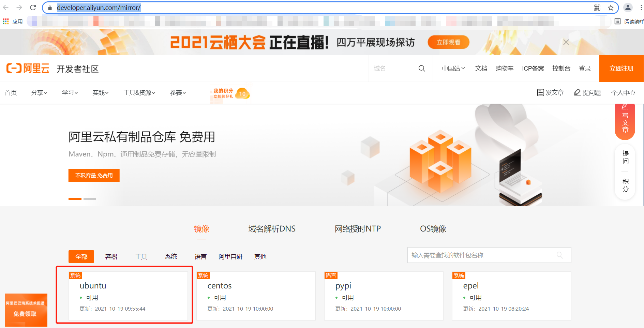Open 购物车 in the top header
This screenshot has height=328, width=644.
(505, 69)
